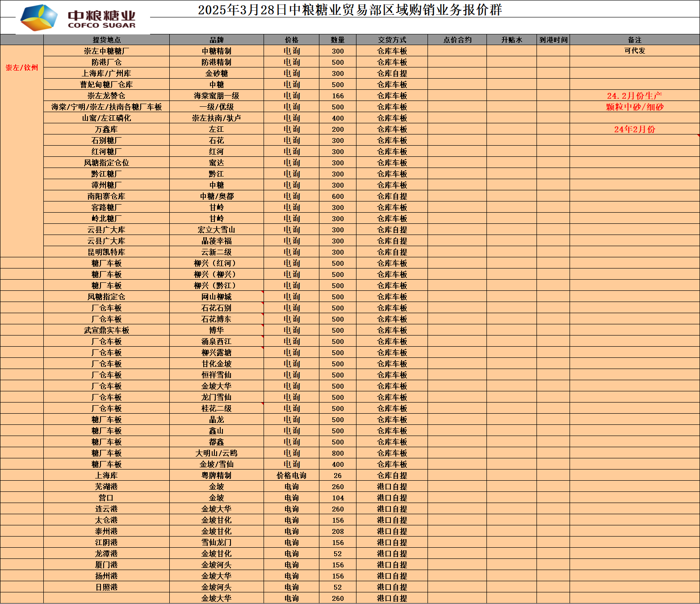Click the quantity cell showing 166
This screenshot has height=604, width=700.
(x=338, y=96)
